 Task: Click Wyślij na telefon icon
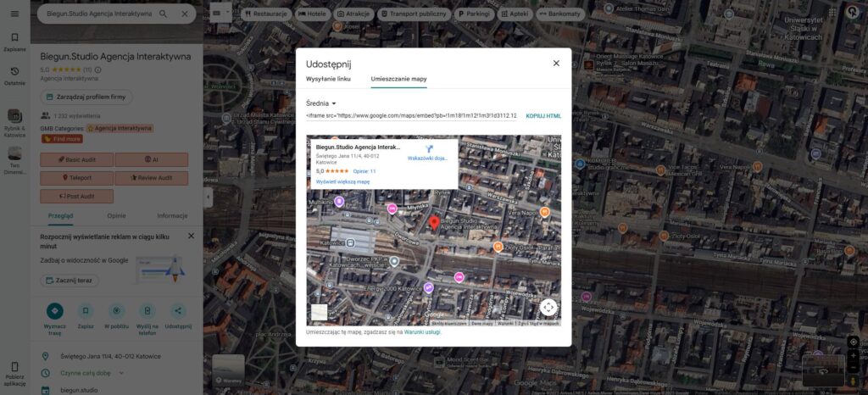coord(147,311)
